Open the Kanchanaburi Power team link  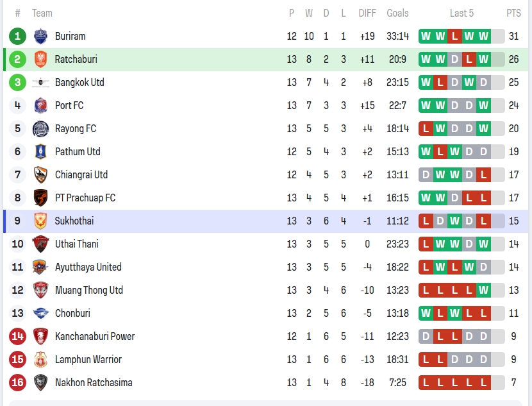(94, 336)
